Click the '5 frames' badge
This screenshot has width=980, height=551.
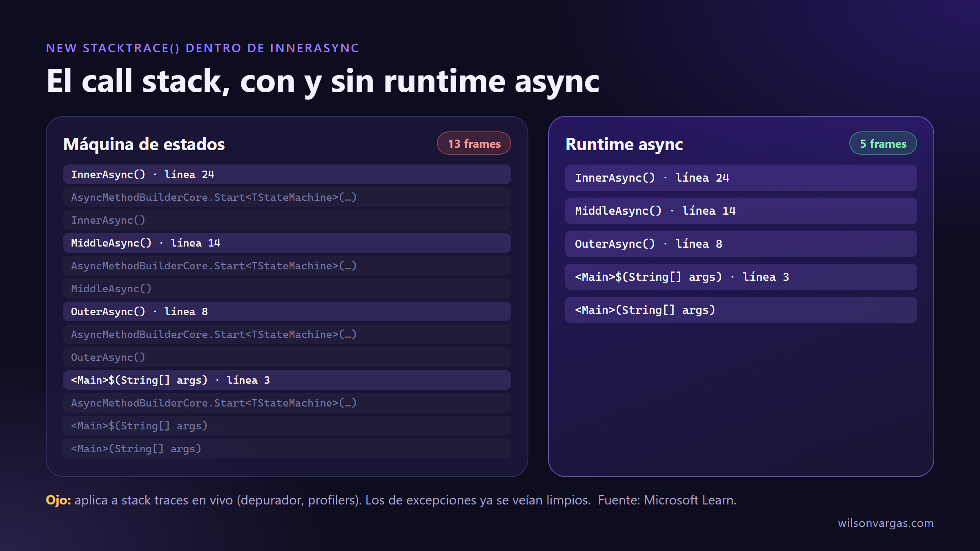pyautogui.click(x=883, y=143)
